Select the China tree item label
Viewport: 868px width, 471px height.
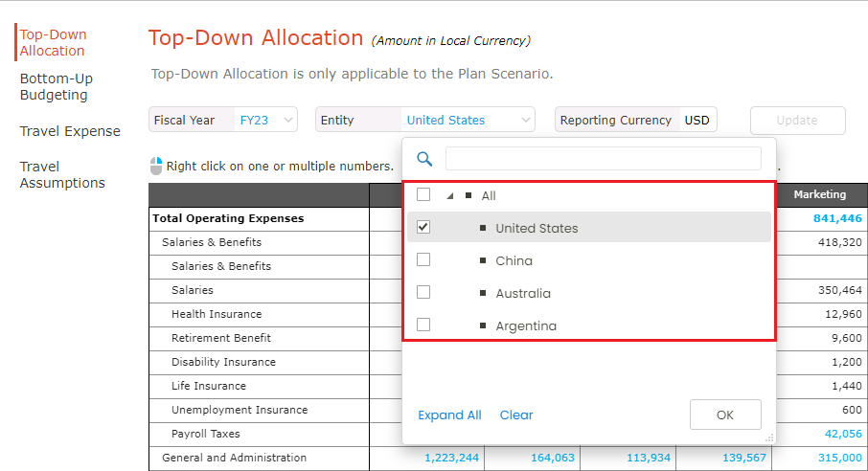point(514,260)
